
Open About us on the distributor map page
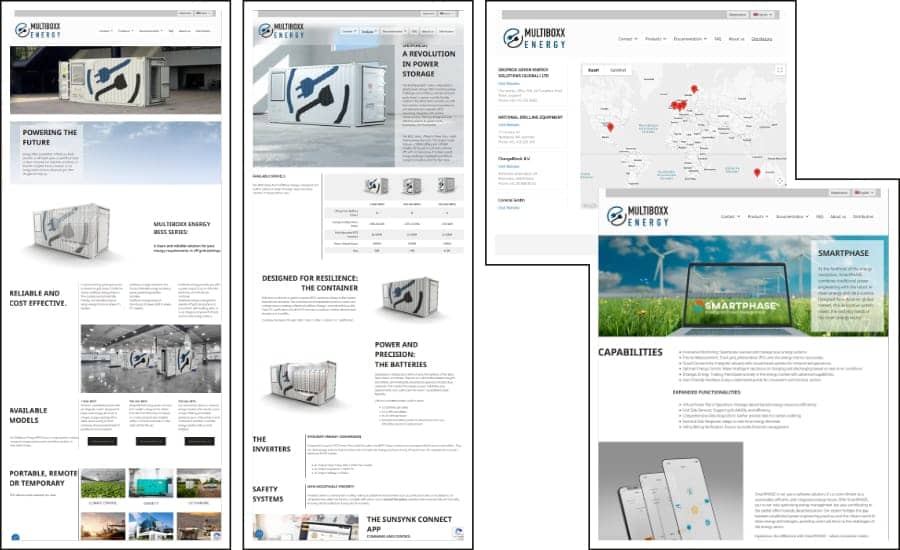point(736,39)
